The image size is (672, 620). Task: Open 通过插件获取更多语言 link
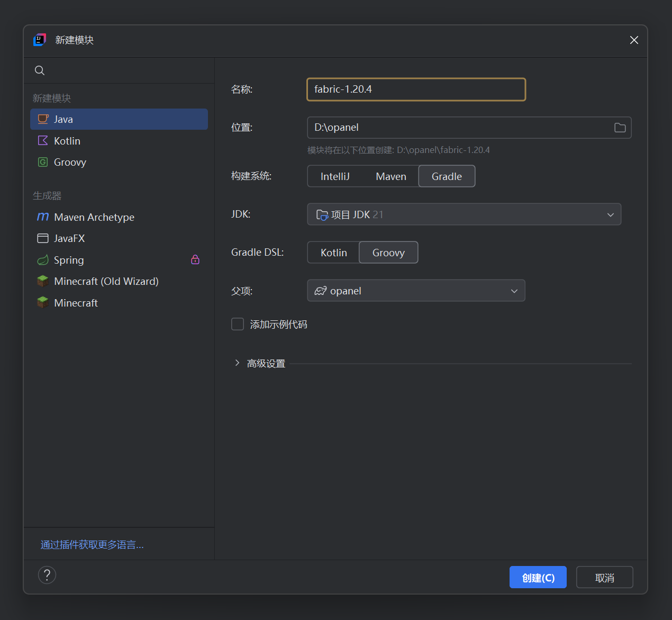click(92, 545)
